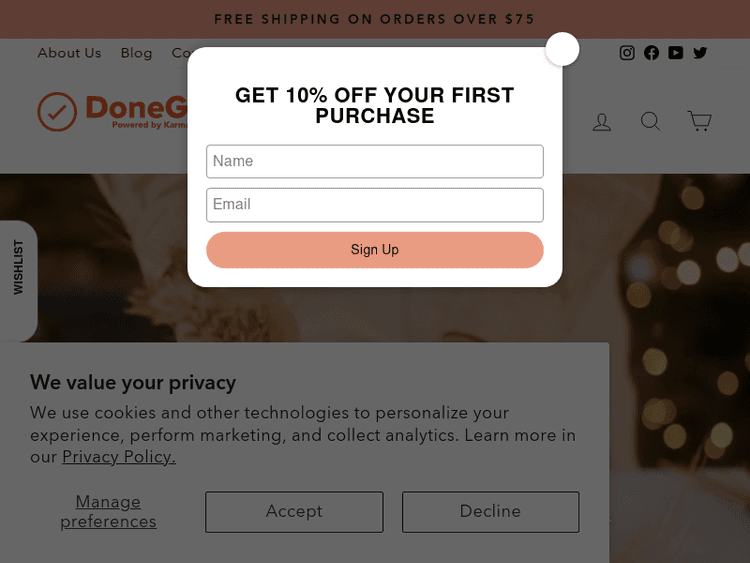Open the Instagram social link
Image resolution: width=750 pixels, height=563 pixels.
627,53
